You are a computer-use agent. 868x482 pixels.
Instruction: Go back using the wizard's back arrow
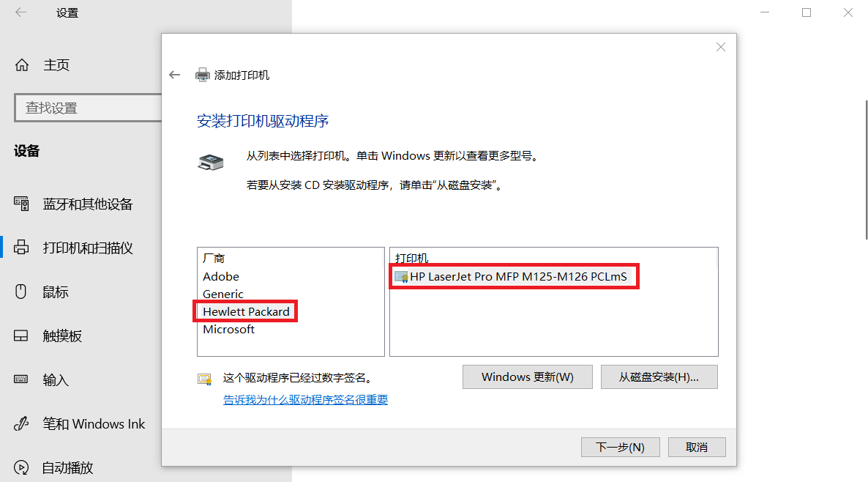175,75
